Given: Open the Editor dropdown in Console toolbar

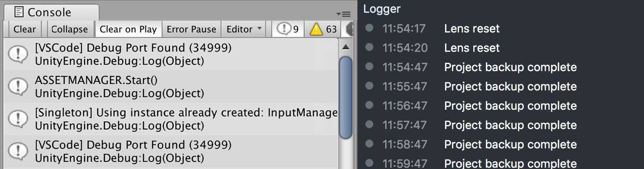Looking at the screenshot, I should [244, 29].
